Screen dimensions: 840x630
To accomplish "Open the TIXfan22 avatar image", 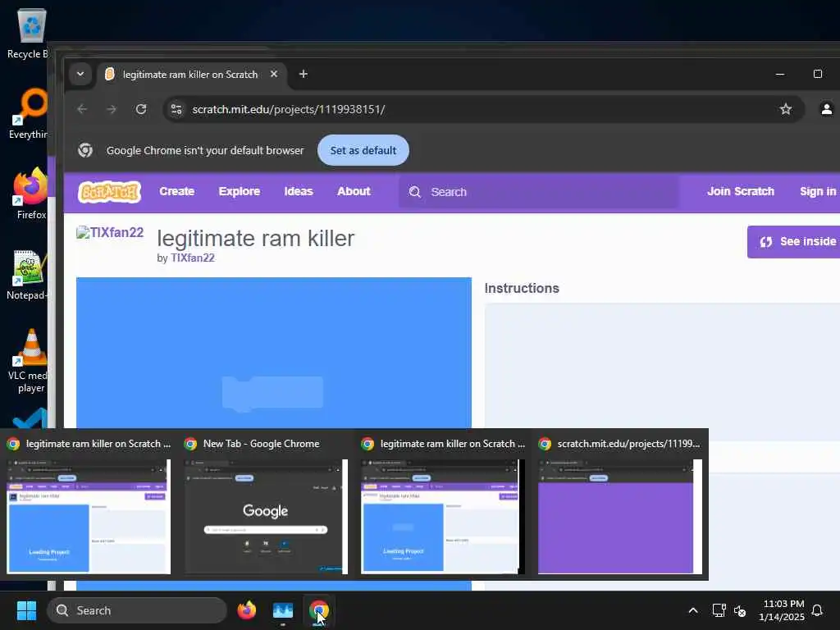I will pyautogui.click(x=110, y=232).
